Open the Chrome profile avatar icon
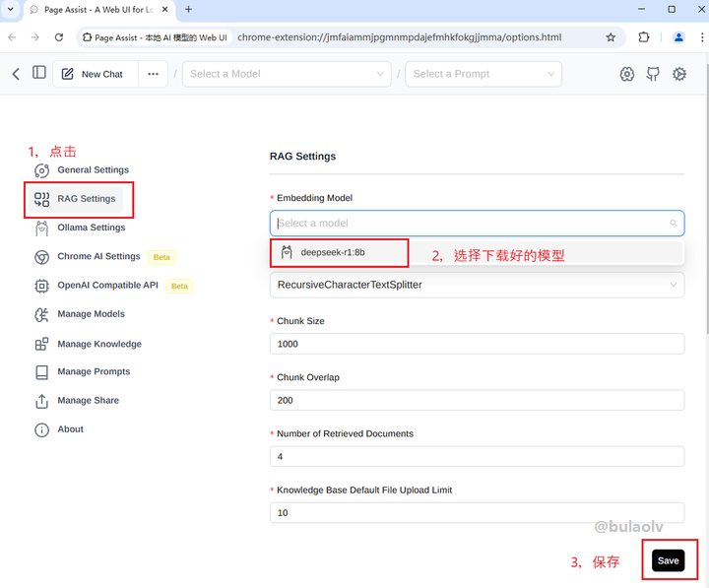 (x=678, y=37)
